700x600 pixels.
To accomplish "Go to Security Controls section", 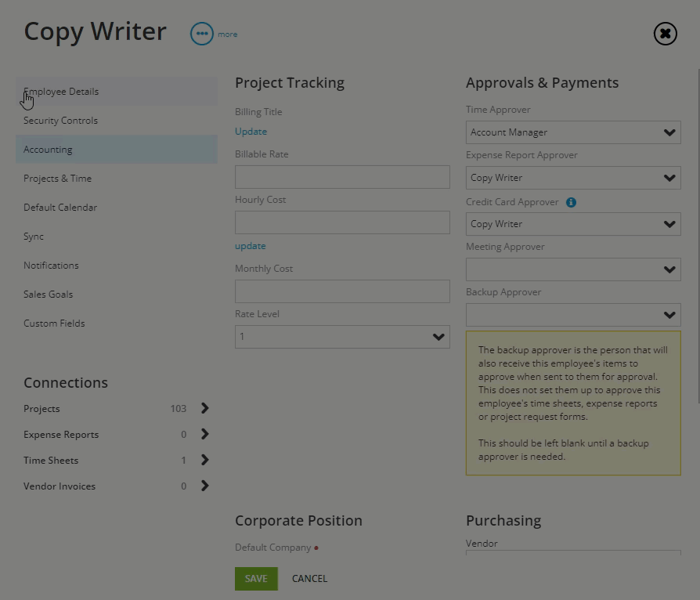I will (x=117, y=120).
